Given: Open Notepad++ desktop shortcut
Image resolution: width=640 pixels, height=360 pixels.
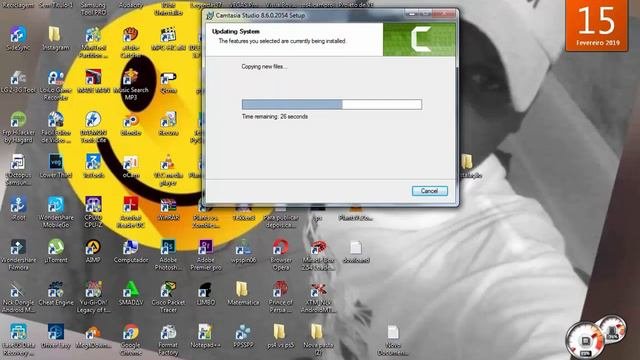Looking at the screenshot, I should coord(206,336).
